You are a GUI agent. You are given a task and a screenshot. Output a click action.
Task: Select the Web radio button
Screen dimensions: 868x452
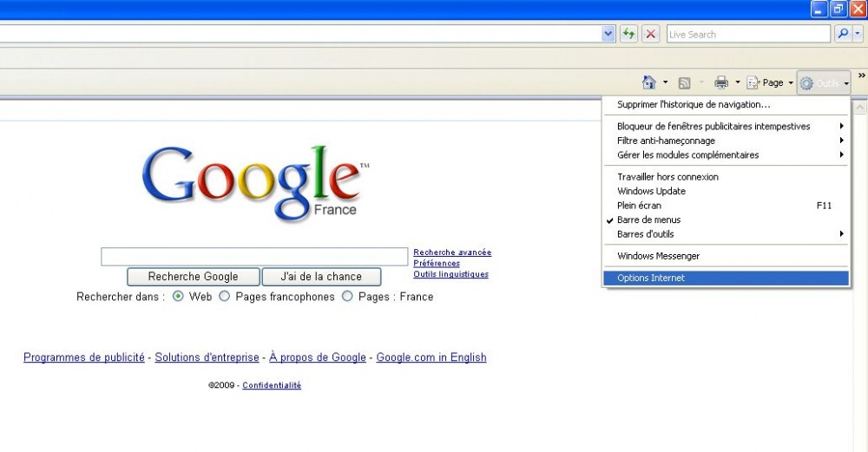pyautogui.click(x=178, y=297)
